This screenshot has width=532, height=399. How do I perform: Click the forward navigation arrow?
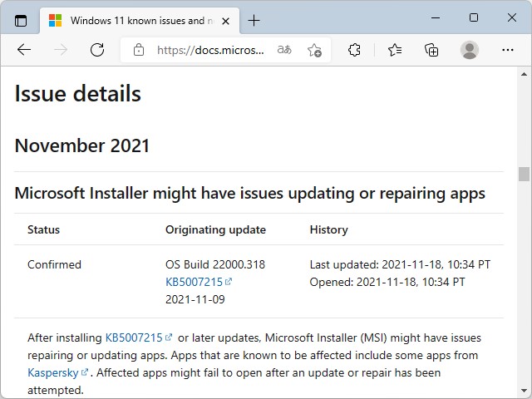click(61, 50)
